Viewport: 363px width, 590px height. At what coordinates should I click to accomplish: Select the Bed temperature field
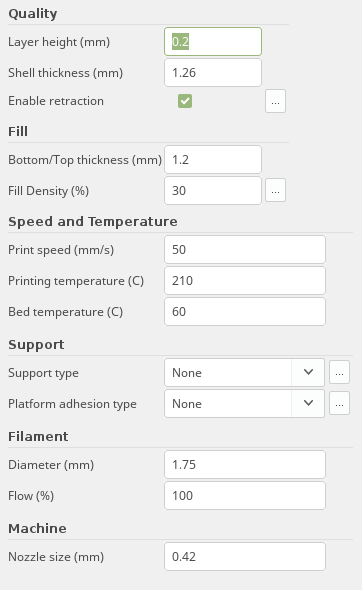tap(245, 312)
